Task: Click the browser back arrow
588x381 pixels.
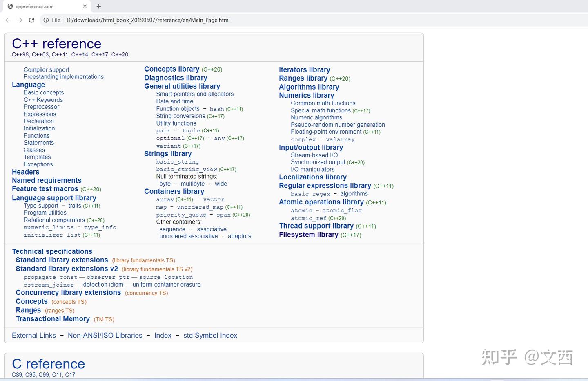Action: 8,20
